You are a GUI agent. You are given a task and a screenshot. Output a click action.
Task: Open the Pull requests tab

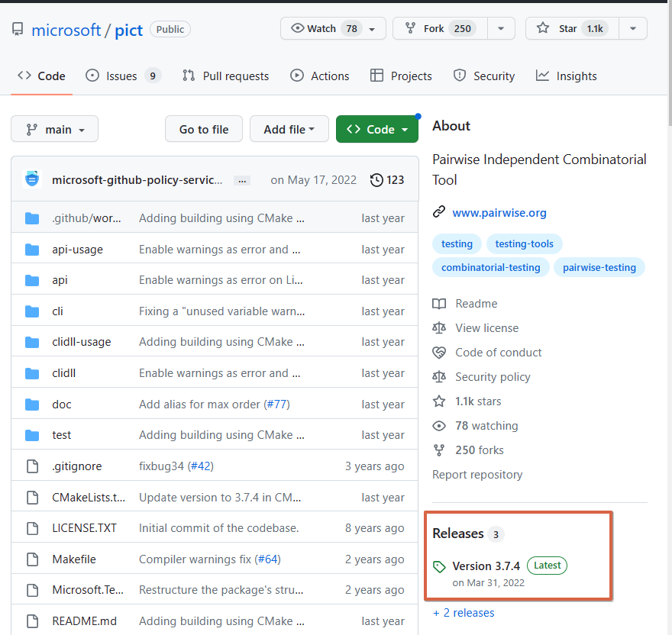point(226,76)
